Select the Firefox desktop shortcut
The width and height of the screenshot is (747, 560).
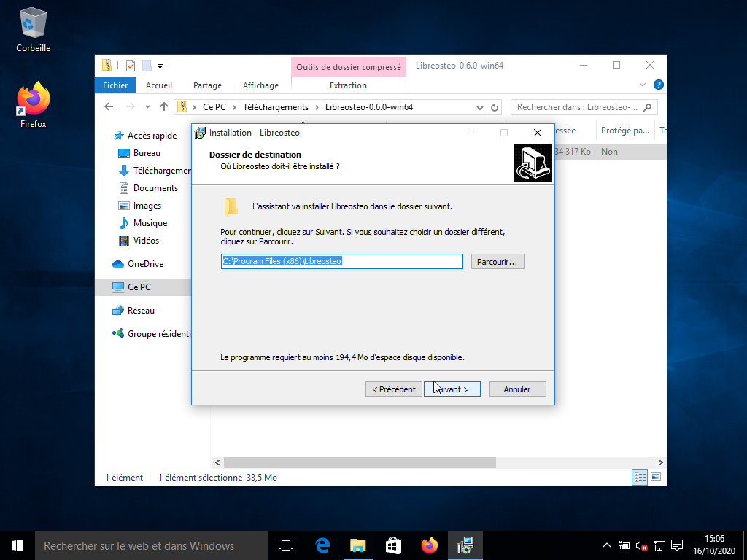pyautogui.click(x=33, y=105)
